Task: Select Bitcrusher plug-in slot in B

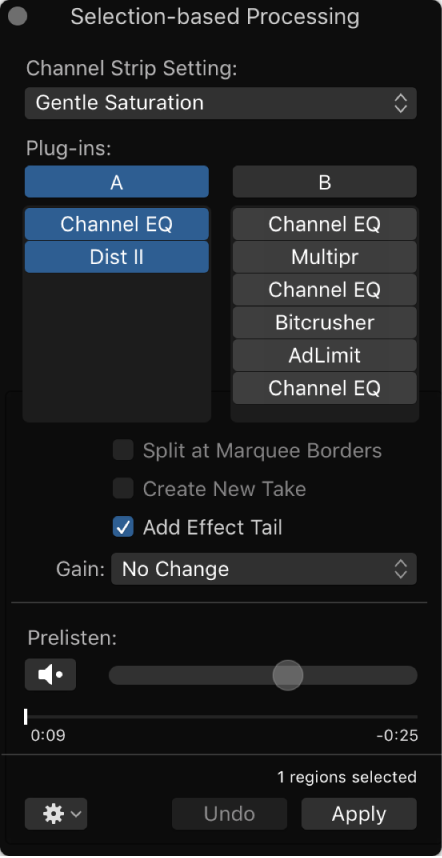Action: pos(324,322)
